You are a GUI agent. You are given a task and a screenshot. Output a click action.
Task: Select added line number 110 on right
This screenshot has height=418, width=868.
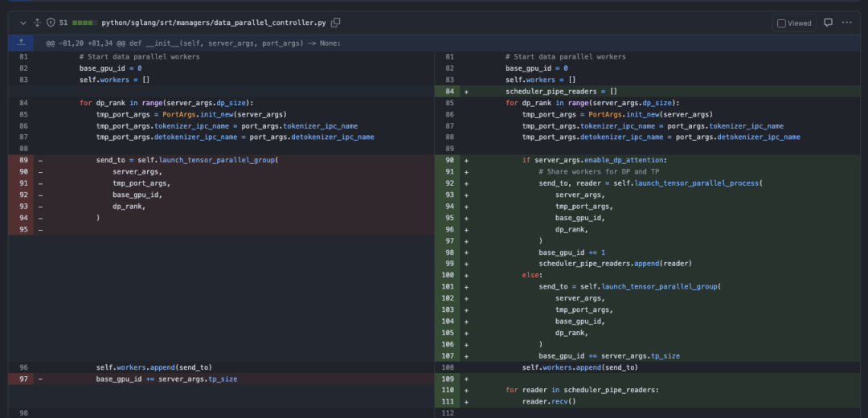[x=448, y=390]
